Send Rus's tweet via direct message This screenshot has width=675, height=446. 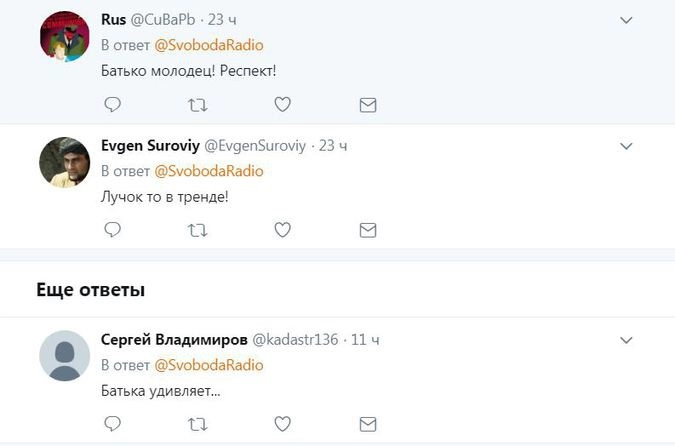pyautogui.click(x=368, y=104)
